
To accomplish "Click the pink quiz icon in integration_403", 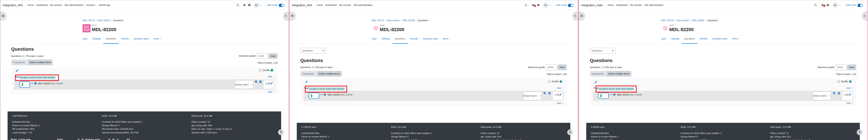I will tap(86, 28).
